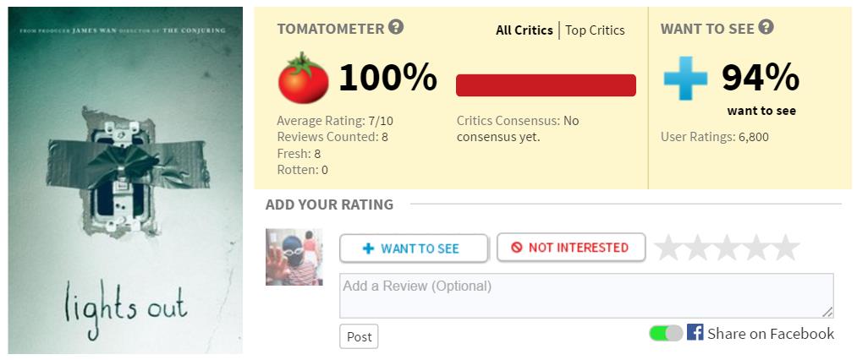Click the user profile avatar picture

click(x=294, y=257)
